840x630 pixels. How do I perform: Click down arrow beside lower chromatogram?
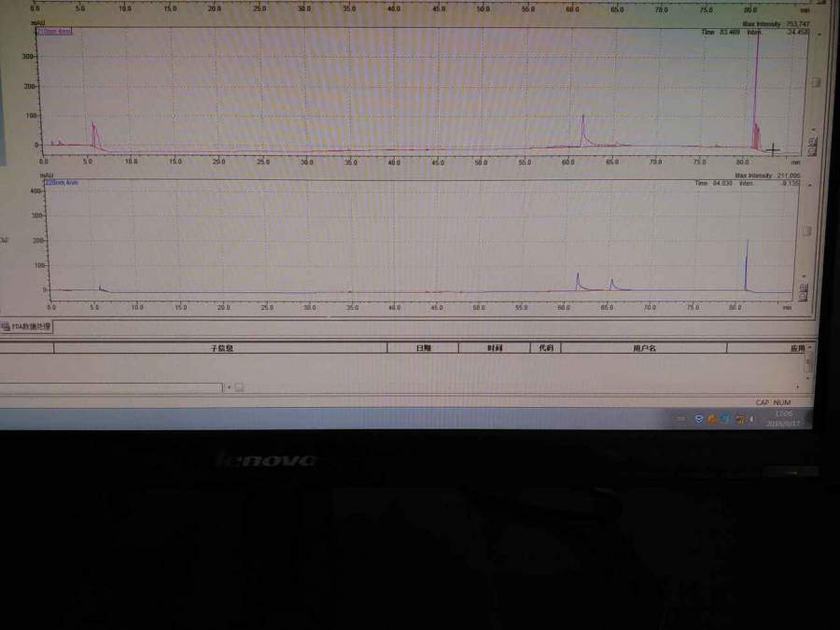805,276
